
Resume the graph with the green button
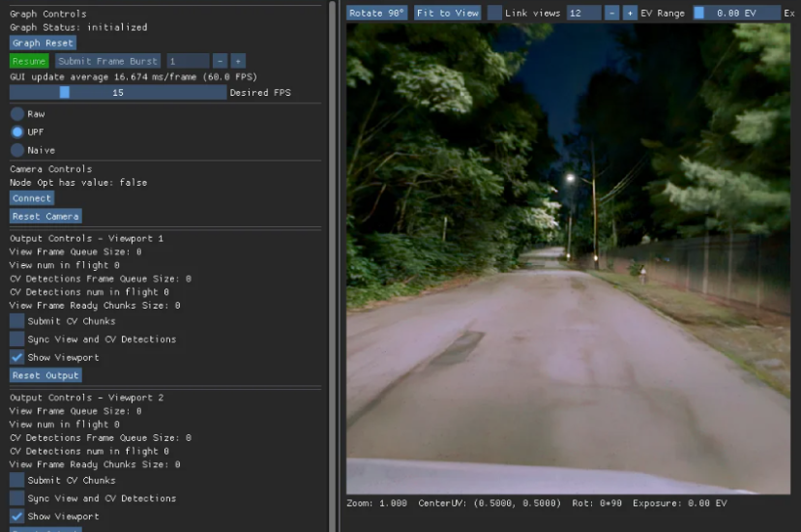point(29,61)
